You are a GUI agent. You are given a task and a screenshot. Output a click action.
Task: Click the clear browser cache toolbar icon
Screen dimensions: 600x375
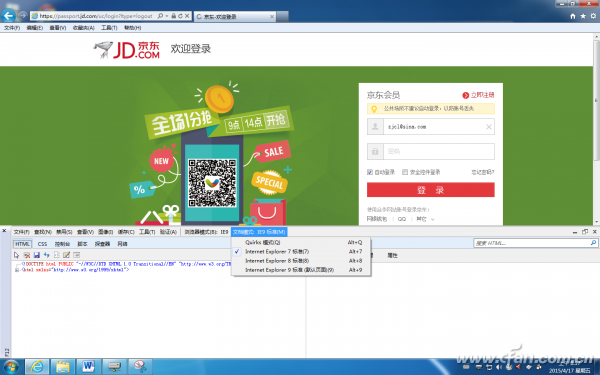point(26,255)
